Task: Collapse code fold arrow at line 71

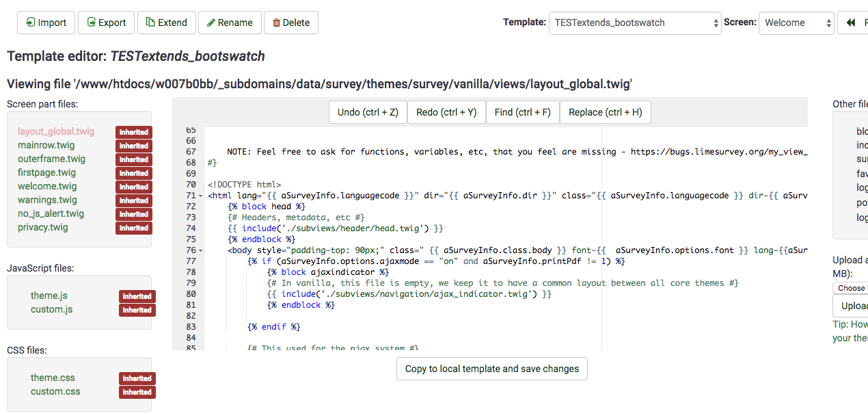Action: coord(200,196)
